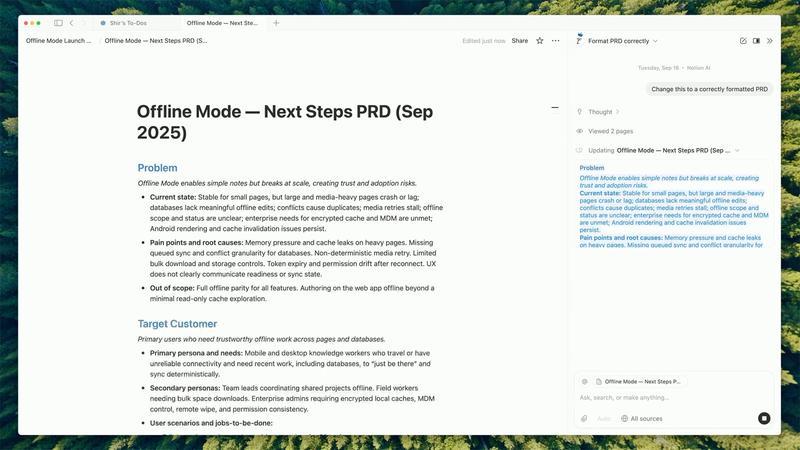The width and height of the screenshot is (800, 450).
Task: Collapse the AI side panel with double chevron
Action: click(x=769, y=41)
